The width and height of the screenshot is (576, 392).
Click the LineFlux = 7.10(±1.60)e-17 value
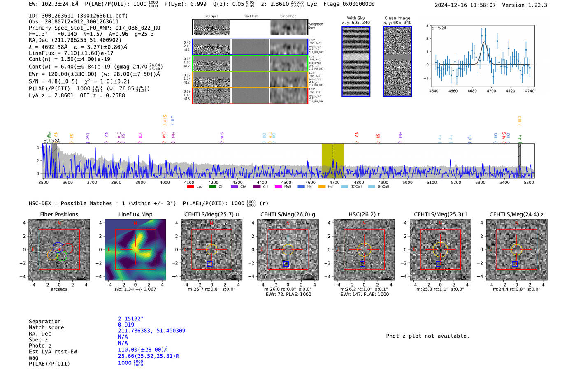pyautogui.click(x=71, y=53)
